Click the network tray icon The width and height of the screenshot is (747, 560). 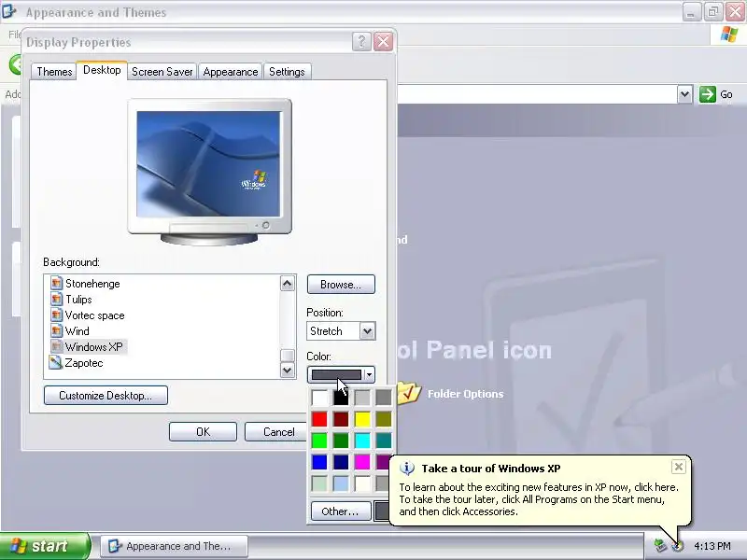point(660,546)
